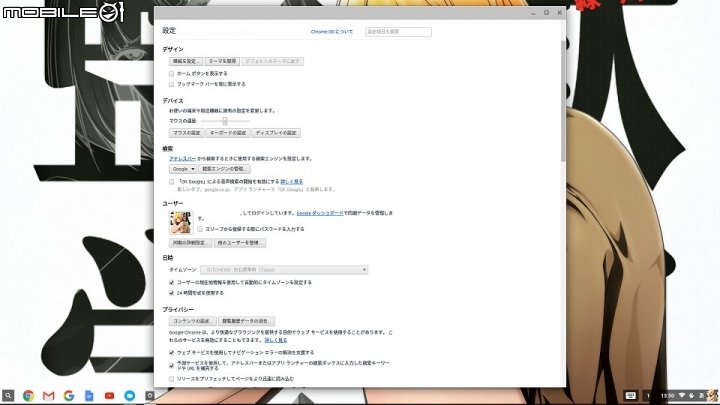Launch YouTube from the shelf
Screen dimensions: 720x405
[x=109, y=395]
